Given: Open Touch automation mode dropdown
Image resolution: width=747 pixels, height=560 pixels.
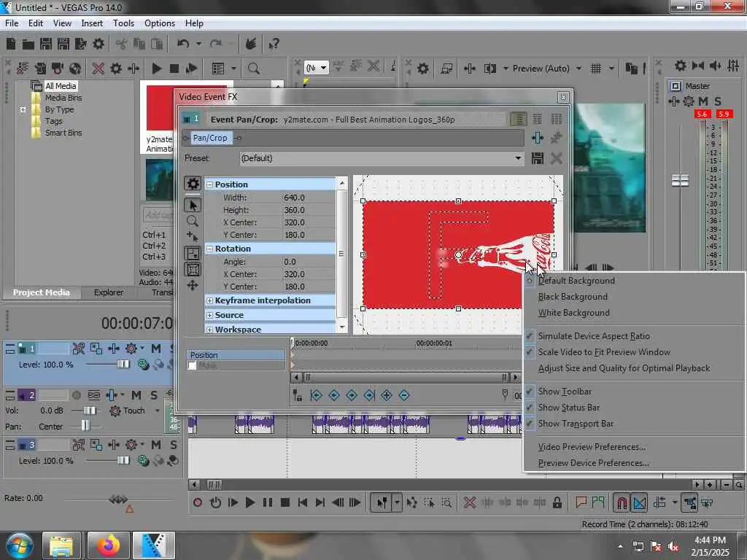Looking at the screenshot, I should (158, 411).
